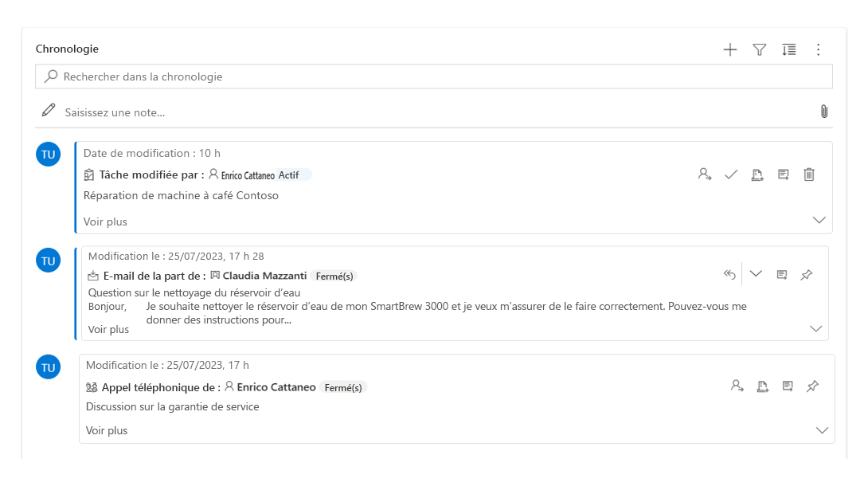
Task: Open the timeline filter funnel icon
Action: pyautogui.click(x=760, y=50)
